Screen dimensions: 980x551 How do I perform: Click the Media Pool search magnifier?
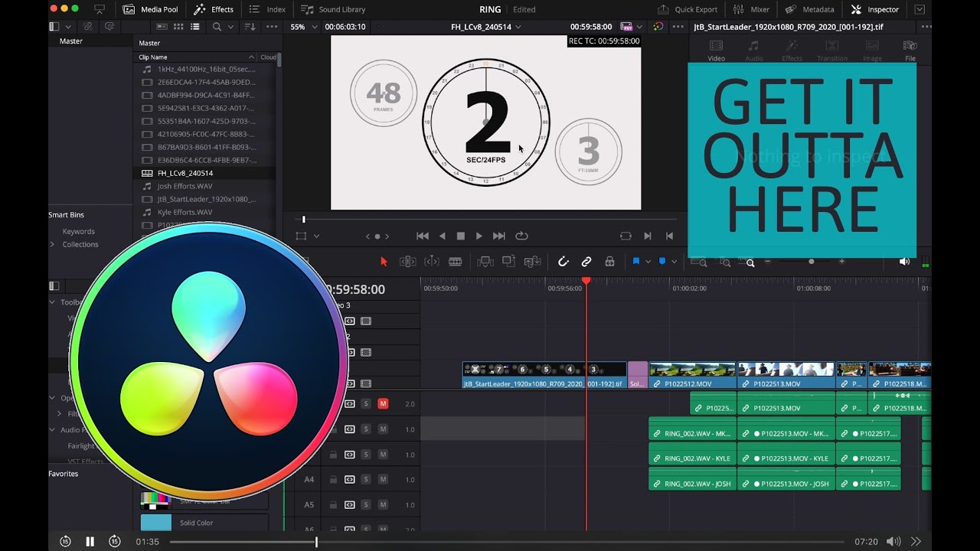click(x=217, y=27)
